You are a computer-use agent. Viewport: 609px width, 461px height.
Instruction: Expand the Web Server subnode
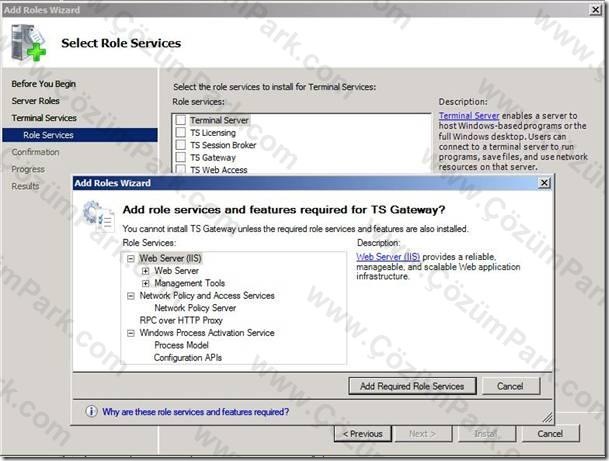point(145,271)
